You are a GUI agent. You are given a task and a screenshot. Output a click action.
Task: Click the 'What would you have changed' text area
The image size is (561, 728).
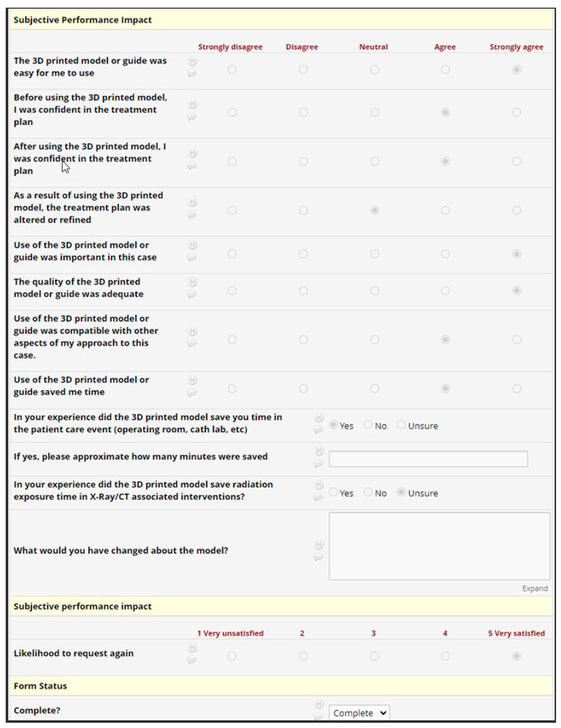[x=439, y=546]
